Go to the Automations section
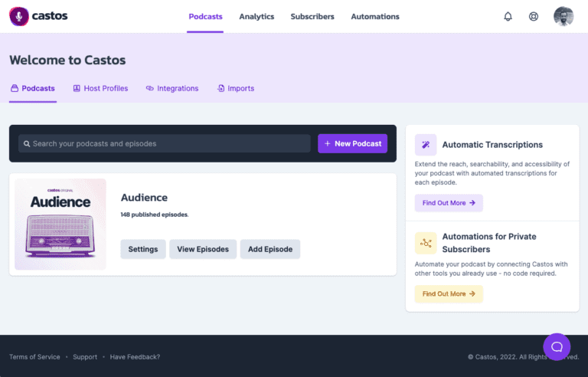The image size is (588, 377). 374,17
